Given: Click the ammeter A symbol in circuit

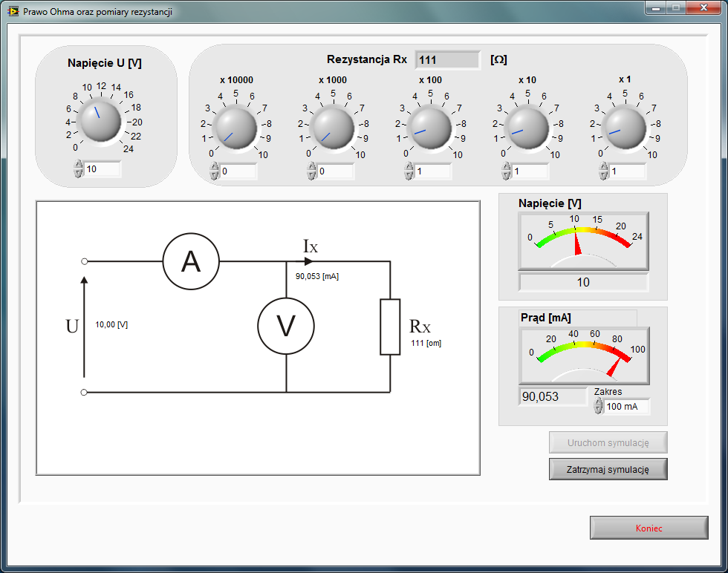Looking at the screenshot, I should point(191,262).
